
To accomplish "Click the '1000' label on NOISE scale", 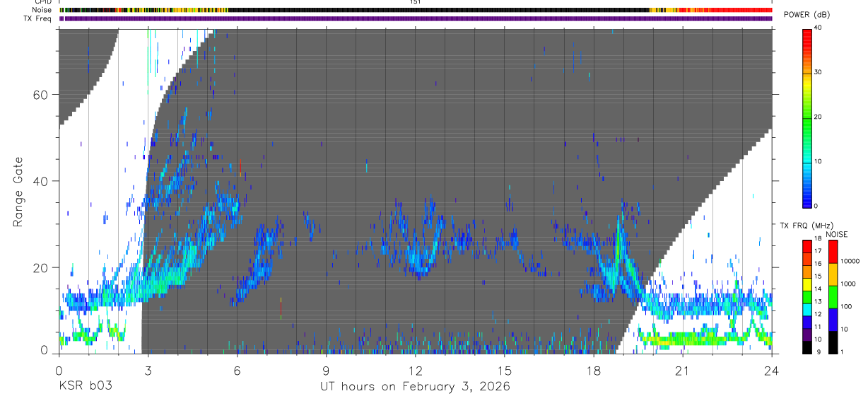I will point(848,284).
